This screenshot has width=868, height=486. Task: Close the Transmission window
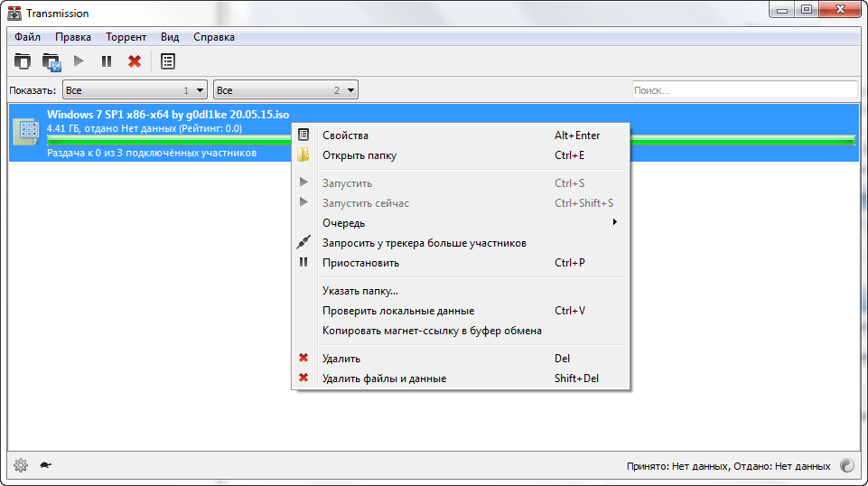pyautogui.click(x=840, y=9)
